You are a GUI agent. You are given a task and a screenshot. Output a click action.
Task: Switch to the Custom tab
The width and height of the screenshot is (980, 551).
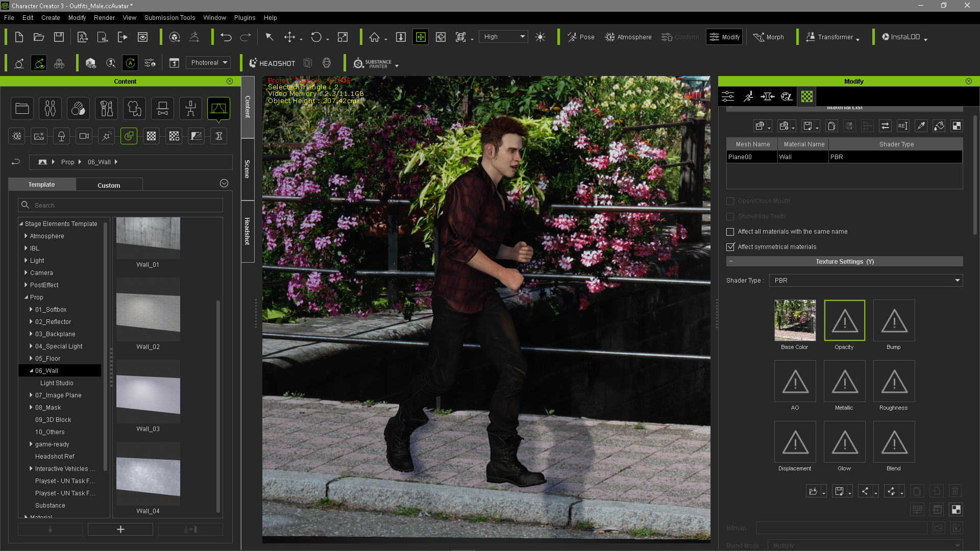pos(109,185)
